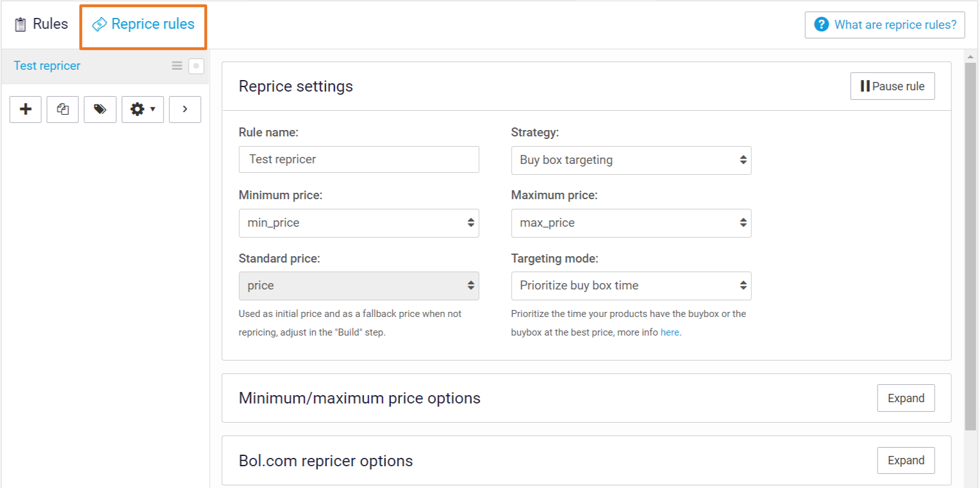The height and width of the screenshot is (488, 980).
Task: Expand Minimum/maximum price options
Action: [906, 398]
